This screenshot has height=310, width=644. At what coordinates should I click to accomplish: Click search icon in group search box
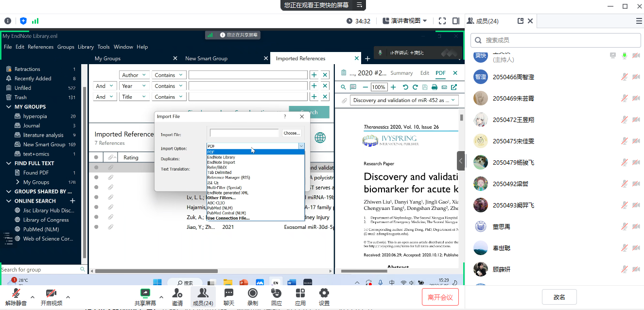[x=83, y=269]
